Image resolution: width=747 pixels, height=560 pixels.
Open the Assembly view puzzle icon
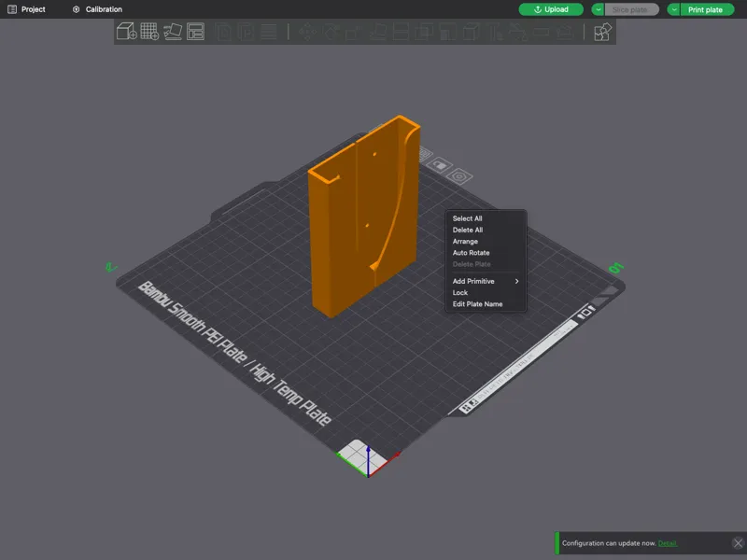pos(602,32)
